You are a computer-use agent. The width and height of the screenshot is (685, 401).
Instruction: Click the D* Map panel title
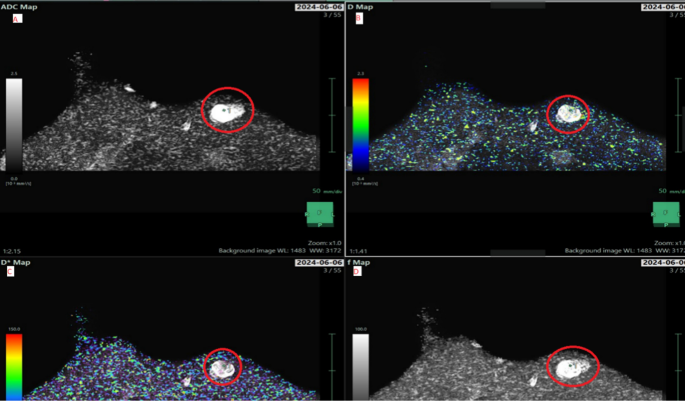coord(18,263)
